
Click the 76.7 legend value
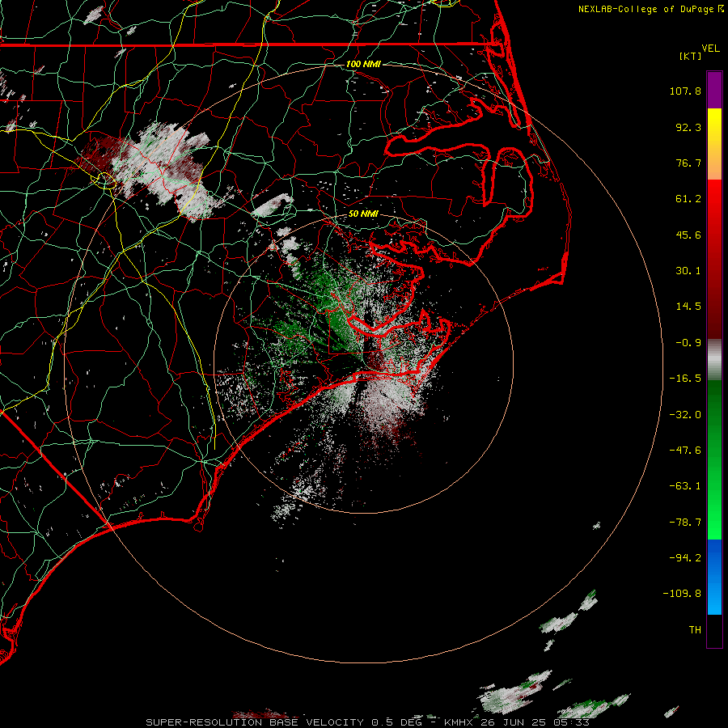(688, 163)
